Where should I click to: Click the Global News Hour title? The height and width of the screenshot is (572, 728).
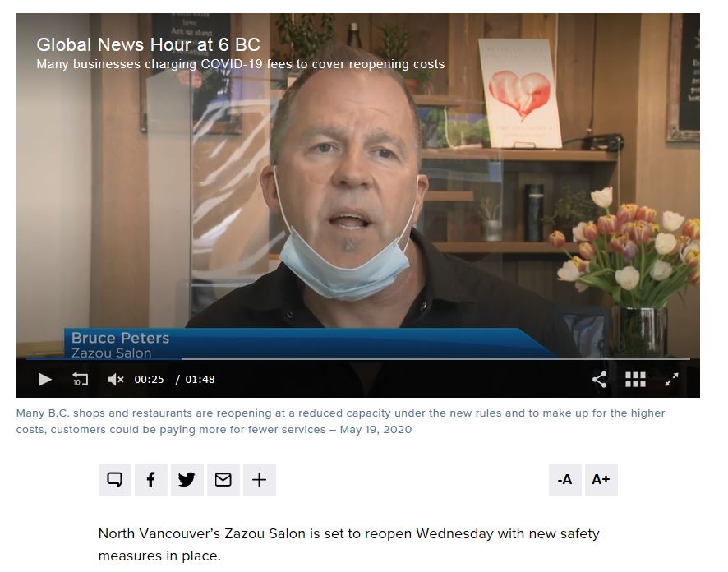pyautogui.click(x=148, y=44)
